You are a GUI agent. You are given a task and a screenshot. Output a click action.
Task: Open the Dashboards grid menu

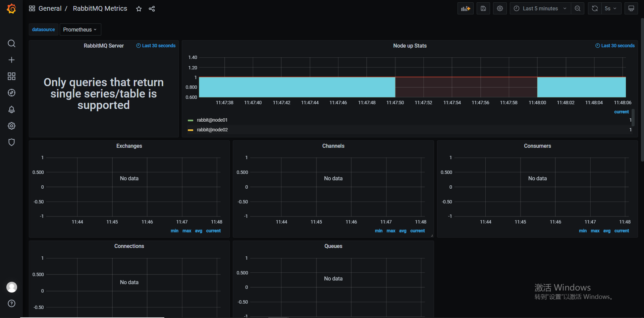12,76
